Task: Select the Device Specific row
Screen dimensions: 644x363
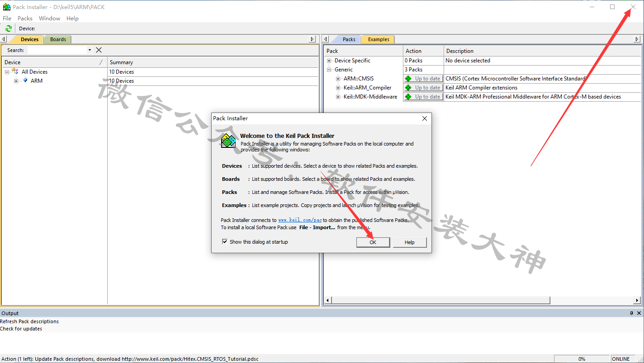Action: [352, 61]
